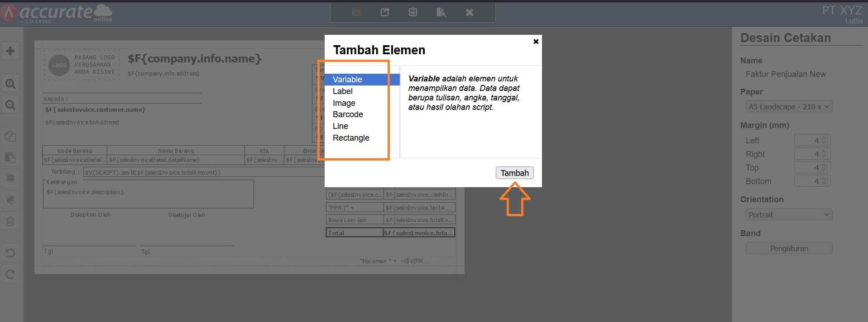The height and width of the screenshot is (322, 868).
Task: Click the Right margin stepper field
Action: [x=812, y=154]
